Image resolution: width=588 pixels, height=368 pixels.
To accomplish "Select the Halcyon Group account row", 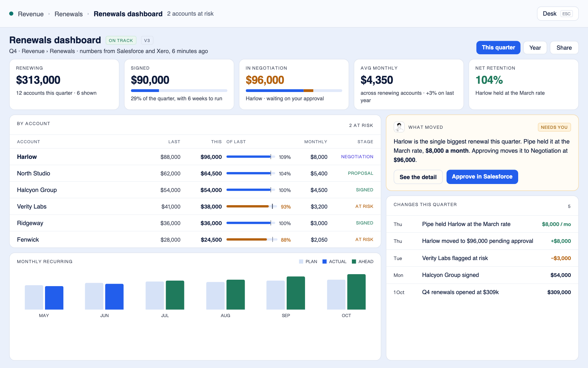I will [195, 190].
